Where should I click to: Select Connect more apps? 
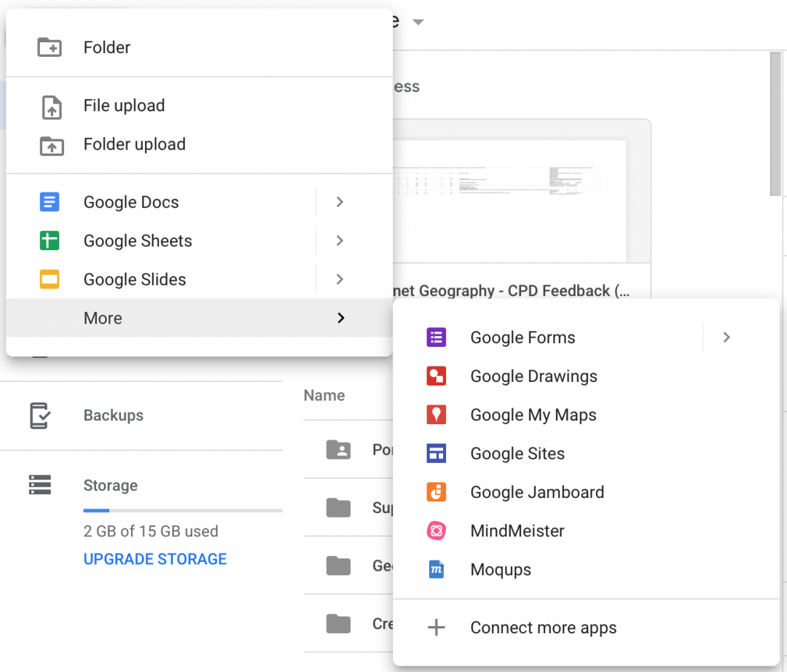click(544, 627)
